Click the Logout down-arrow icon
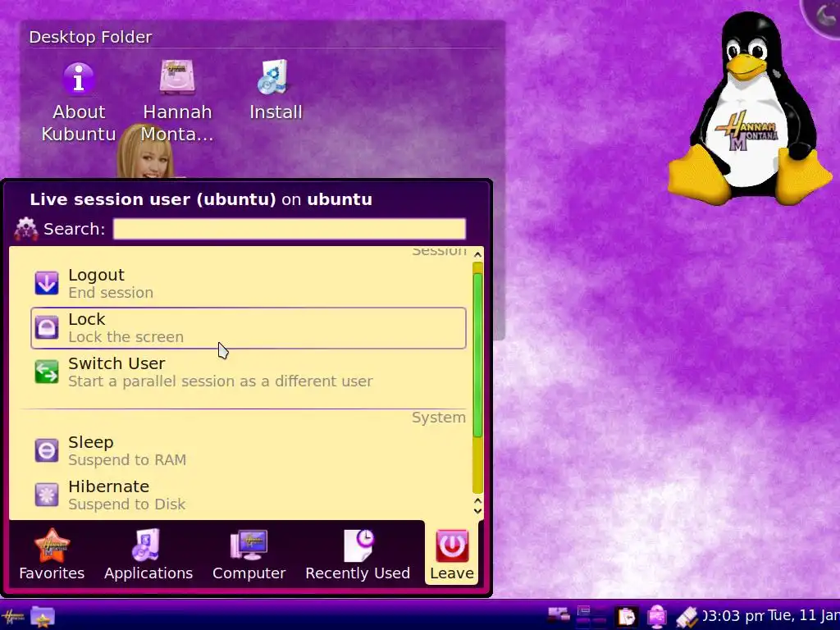 tap(47, 283)
